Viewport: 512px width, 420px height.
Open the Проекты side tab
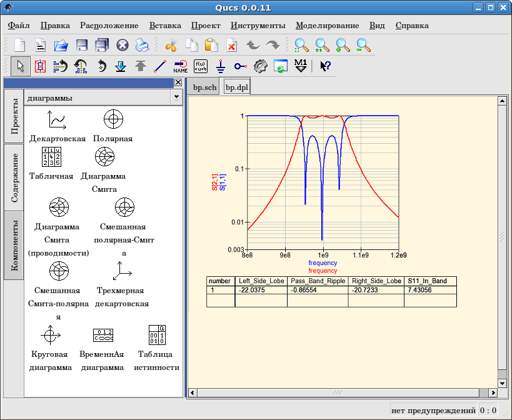[x=14, y=116]
